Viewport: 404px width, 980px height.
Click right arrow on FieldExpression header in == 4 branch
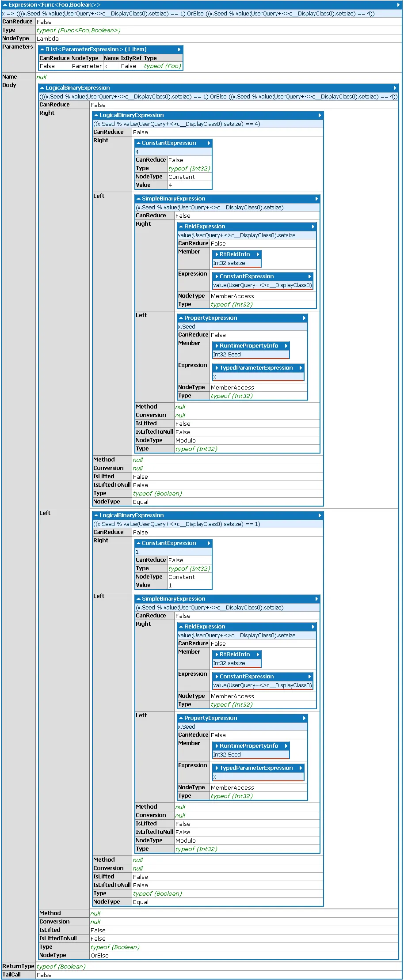click(313, 227)
